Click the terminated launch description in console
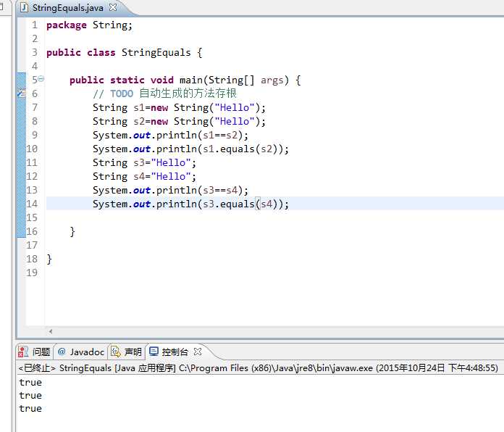 click(x=259, y=368)
